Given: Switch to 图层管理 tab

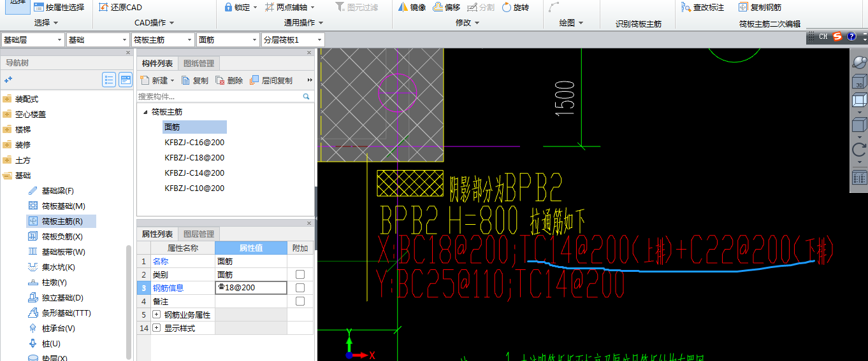Looking at the screenshot, I should point(199,234).
